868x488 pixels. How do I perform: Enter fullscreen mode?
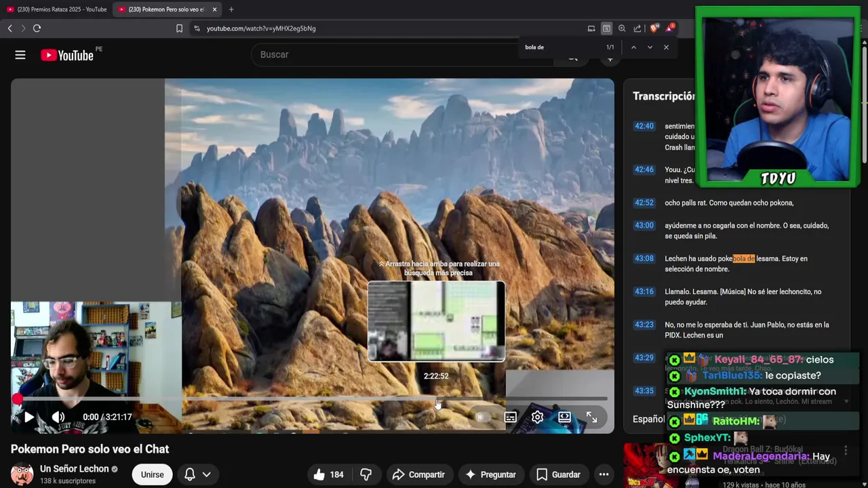click(x=591, y=418)
